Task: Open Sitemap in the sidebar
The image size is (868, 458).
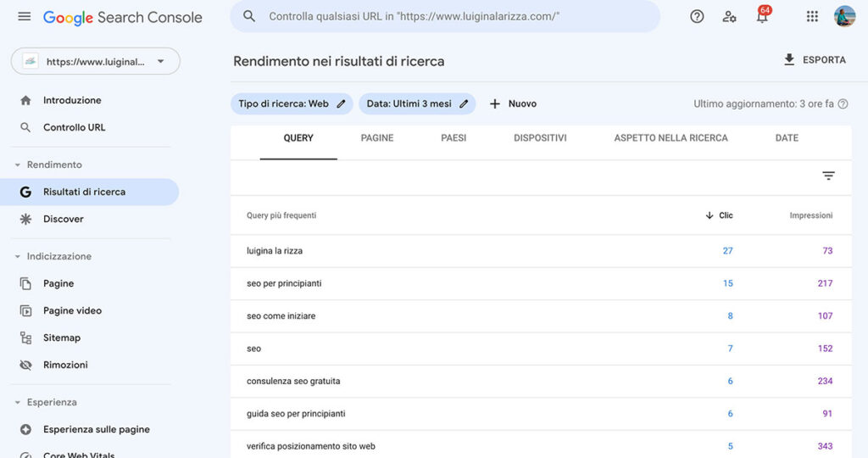Action: pos(62,338)
